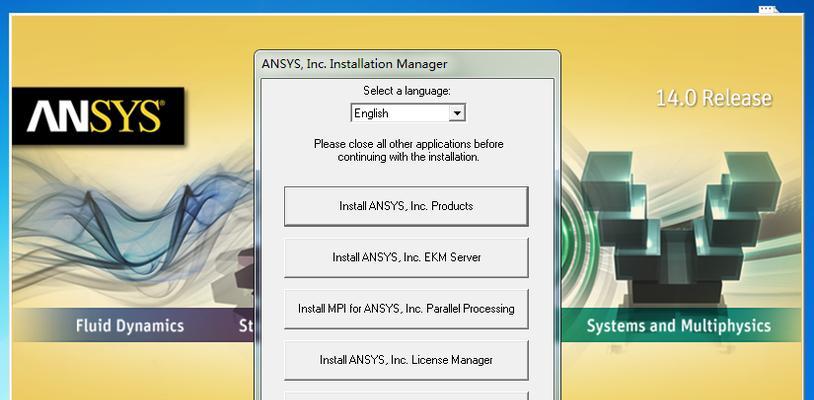Start Install ANSYS, Inc. License Manager
This screenshot has width=814, height=400.
406,360
